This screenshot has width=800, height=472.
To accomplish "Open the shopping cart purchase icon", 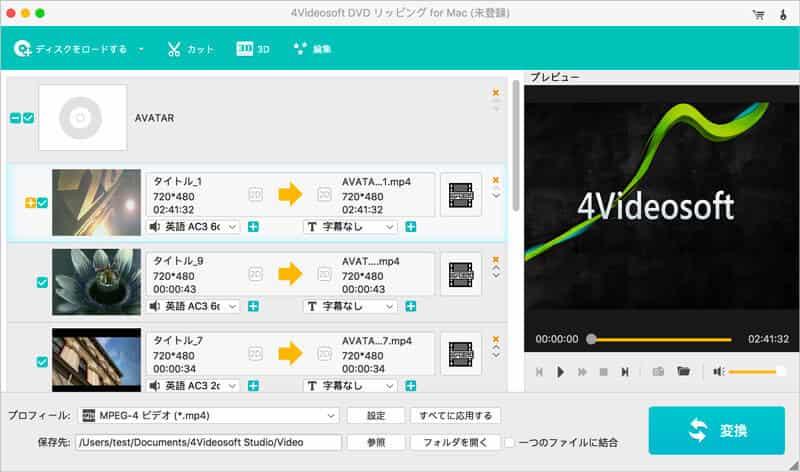I will [x=758, y=14].
